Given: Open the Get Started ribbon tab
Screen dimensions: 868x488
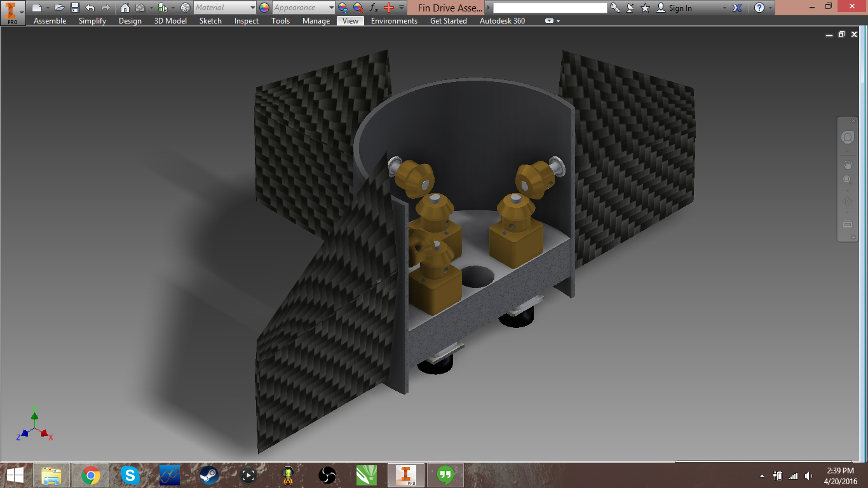Looking at the screenshot, I should [449, 21].
